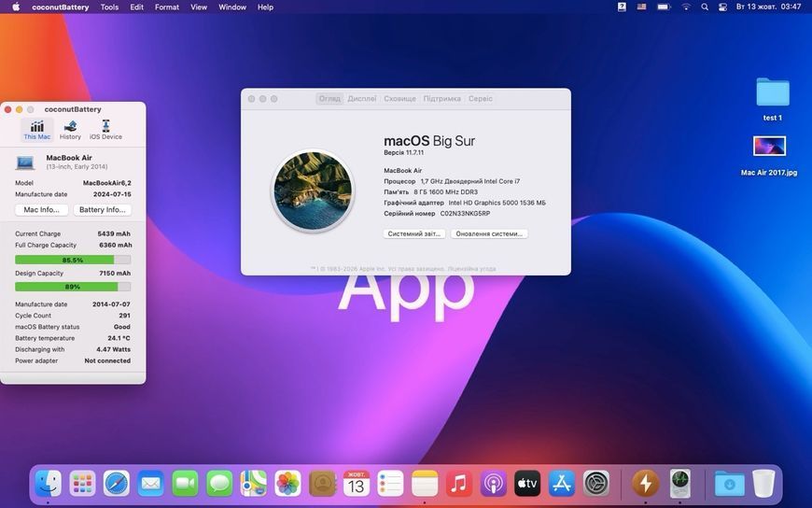The width and height of the screenshot is (812, 508).
Task: Open Music app in the Dock
Action: tap(459, 484)
